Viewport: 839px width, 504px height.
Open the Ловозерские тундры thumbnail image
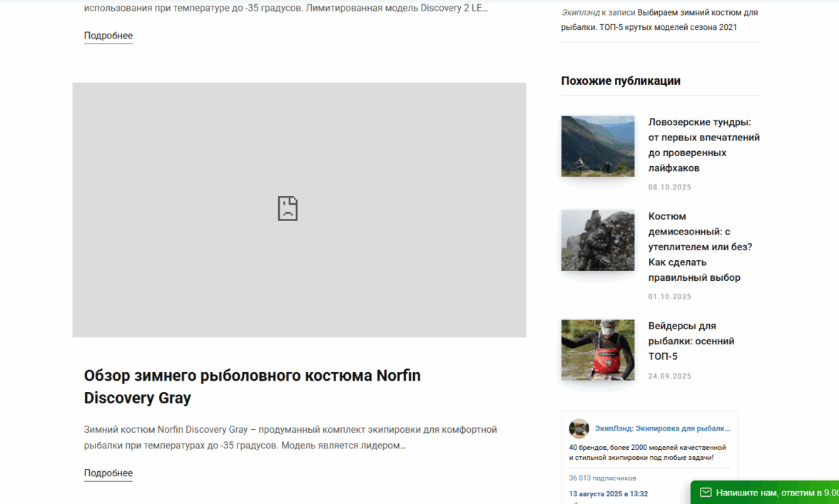click(x=598, y=146)
